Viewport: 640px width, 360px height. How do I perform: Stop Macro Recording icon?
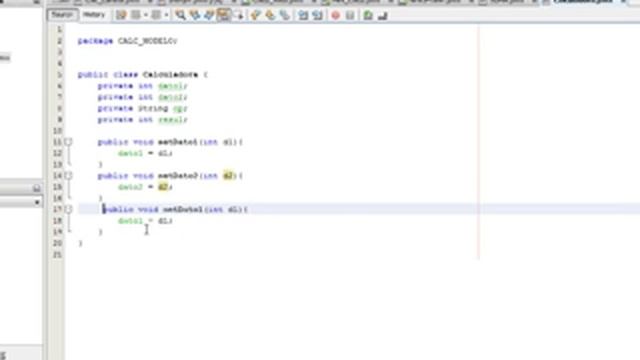(x=350, y=16)
